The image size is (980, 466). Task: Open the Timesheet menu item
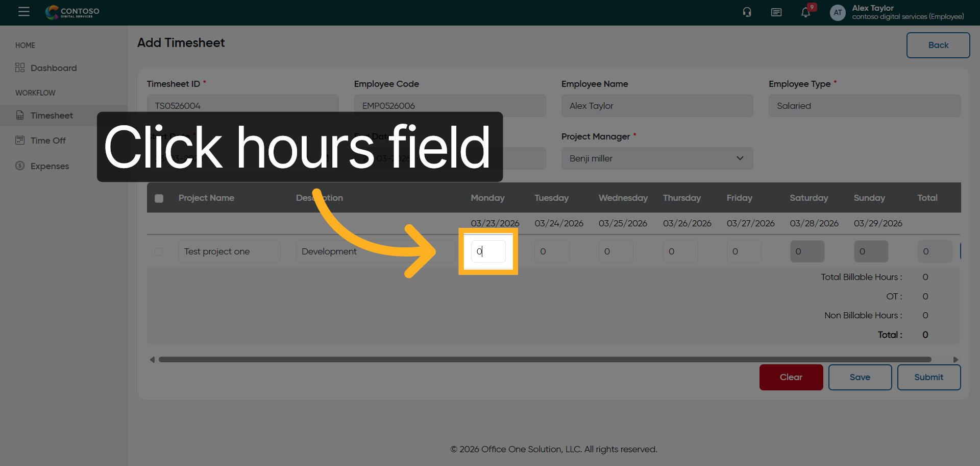tap(52, 115)
